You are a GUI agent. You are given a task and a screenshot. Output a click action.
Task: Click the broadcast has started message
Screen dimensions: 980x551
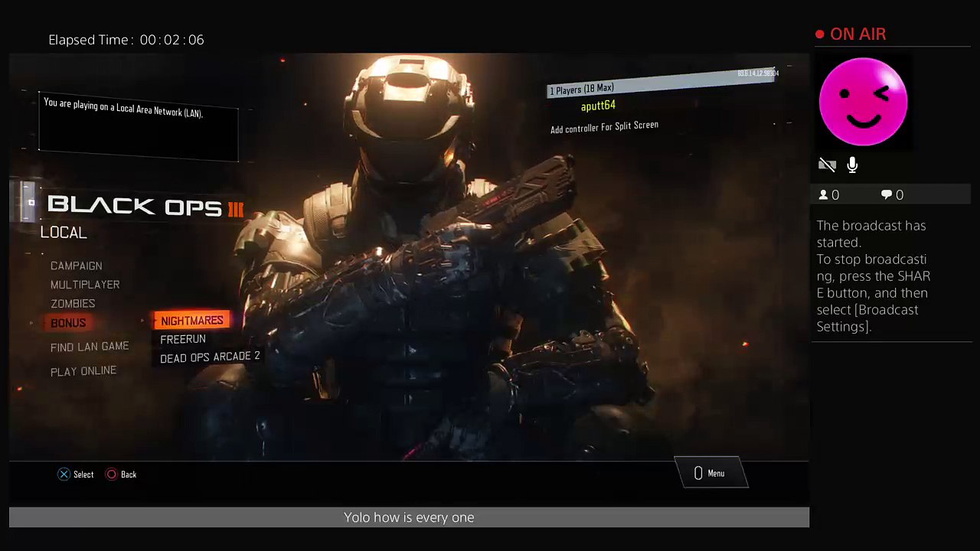click(874, 276)
